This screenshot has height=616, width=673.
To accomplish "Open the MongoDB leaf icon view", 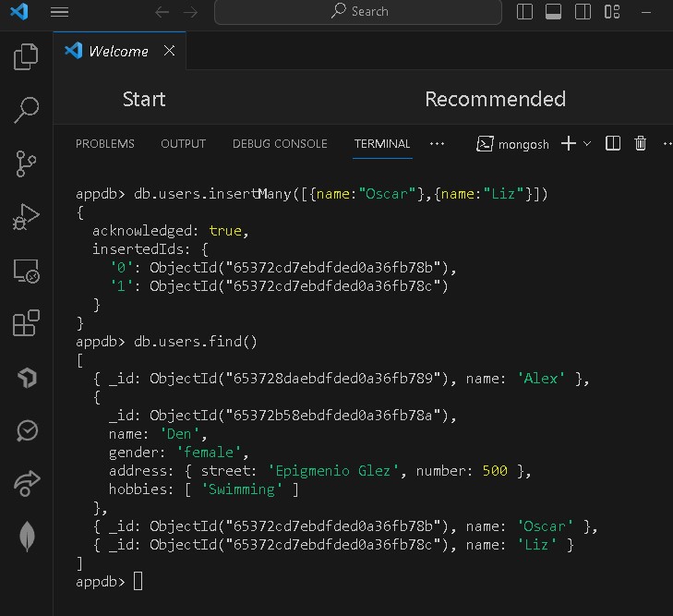I will [x=26, y=537].
